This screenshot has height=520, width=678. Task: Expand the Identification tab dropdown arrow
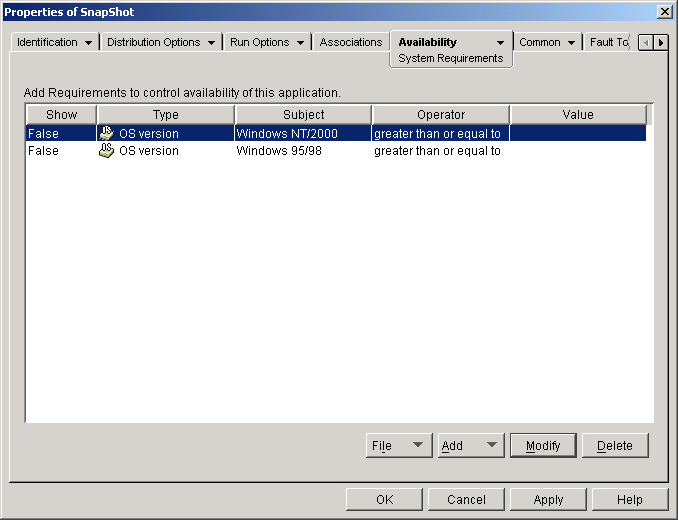[x=88, y=43]
